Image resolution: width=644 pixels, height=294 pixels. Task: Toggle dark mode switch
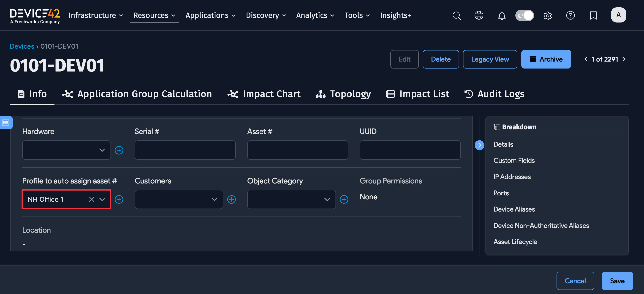tap(525, 15)
